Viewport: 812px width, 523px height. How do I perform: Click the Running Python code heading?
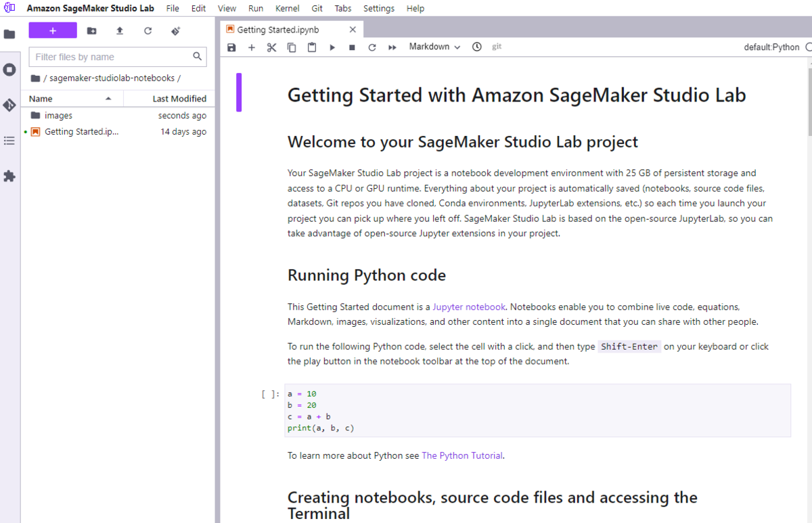coord(367,276)
